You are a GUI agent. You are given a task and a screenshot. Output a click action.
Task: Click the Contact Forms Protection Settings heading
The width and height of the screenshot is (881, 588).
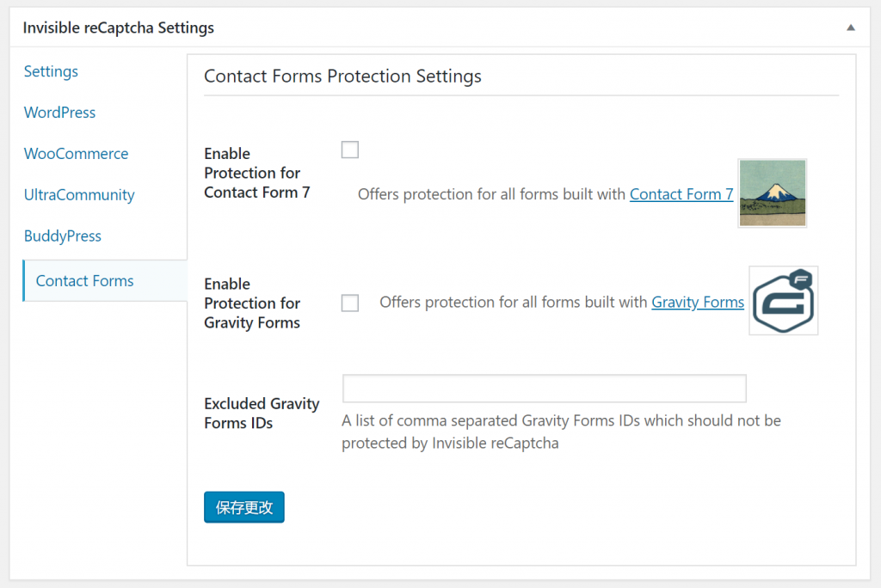342,76
